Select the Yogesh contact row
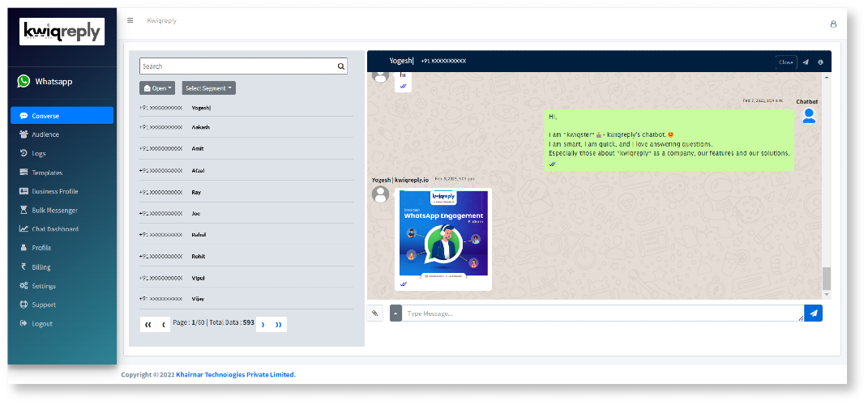Viewport: 868px width, 405px height. coord(246,108)
